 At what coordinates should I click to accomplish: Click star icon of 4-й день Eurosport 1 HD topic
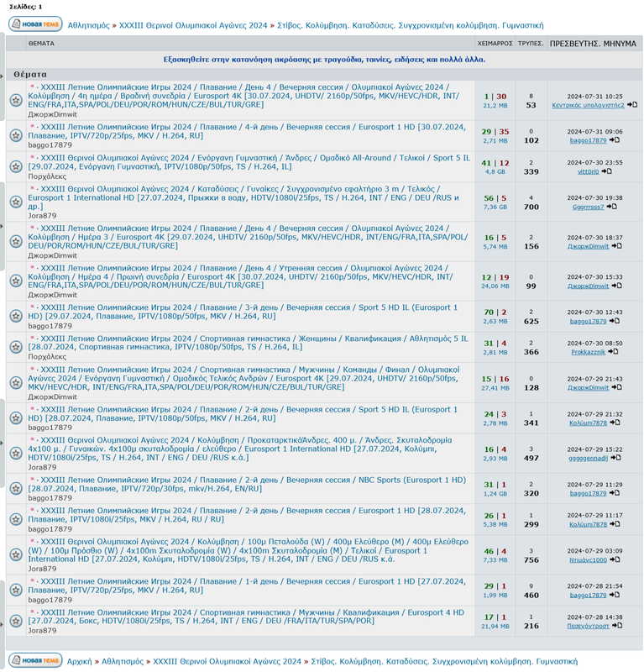tap(16, 135)
